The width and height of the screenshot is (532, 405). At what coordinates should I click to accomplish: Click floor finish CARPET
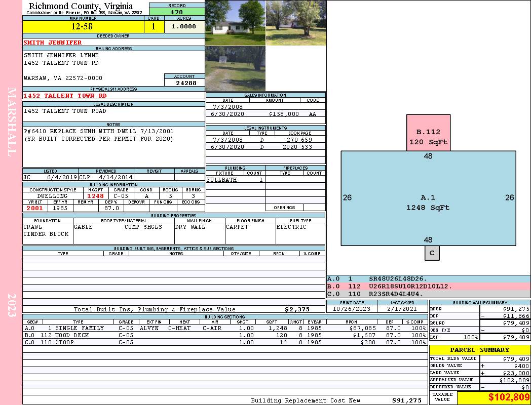[x=237, y=227]
